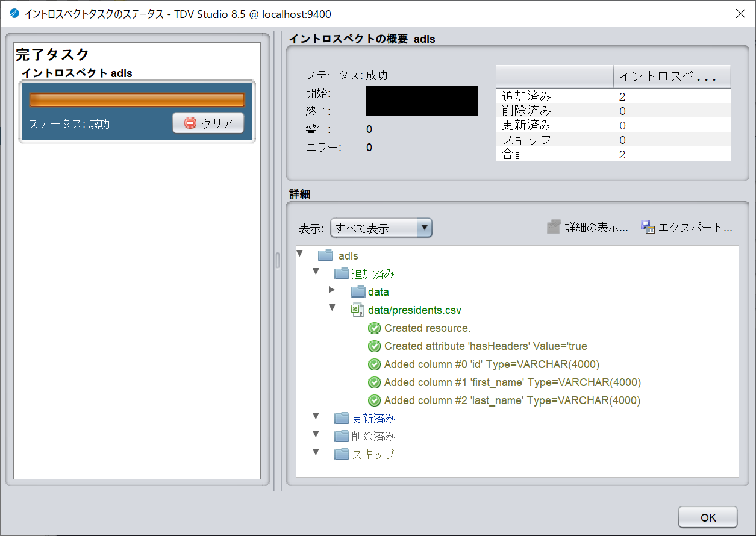This screenshot has width=756, height=536.
Task: Clear the completed adls introspect task
Action: coord(208,123)
